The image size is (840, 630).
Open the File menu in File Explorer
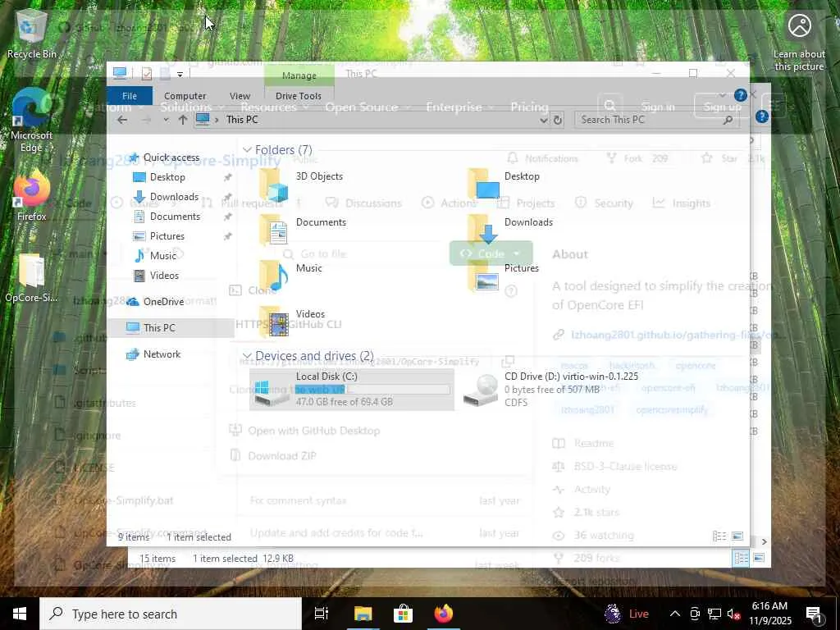[130, 96]
